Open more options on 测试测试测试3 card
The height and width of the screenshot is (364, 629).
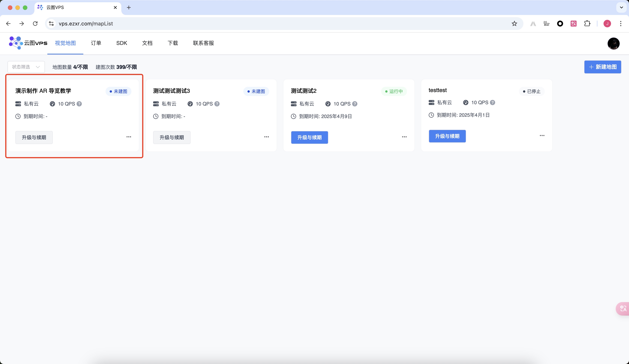pyautogui.click(x=267, y=137)
